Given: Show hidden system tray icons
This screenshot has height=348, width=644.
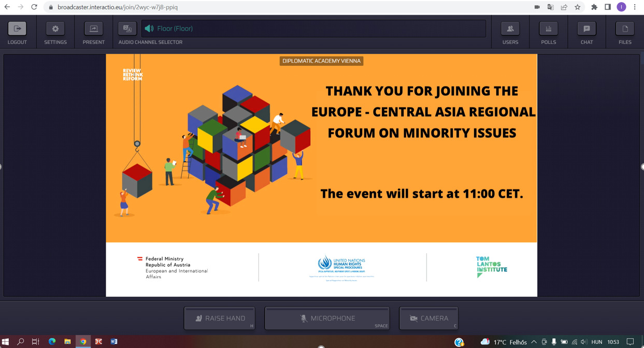Looking at the screenshot, I should coord(534,342).
